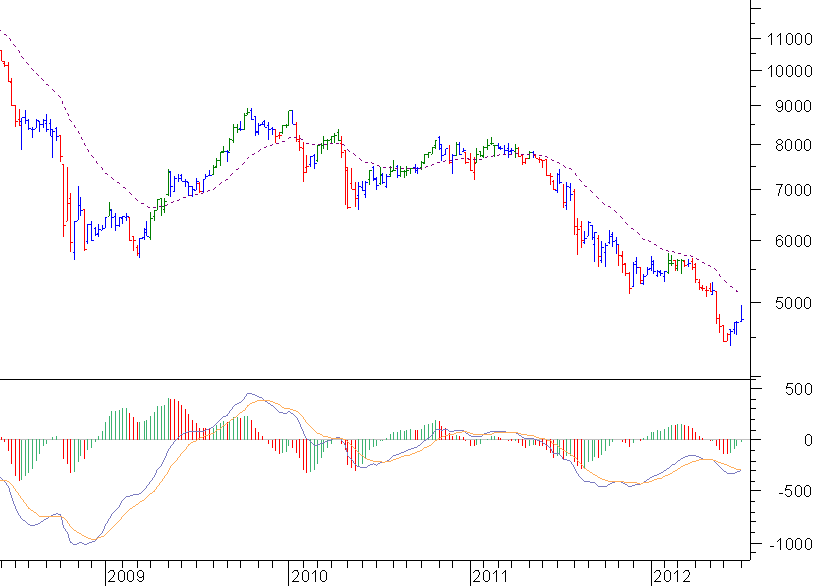Image resolution: width=817 pixels, height=586 pixels.
Task: Click the 8000 price axis label
Action: 793,145
